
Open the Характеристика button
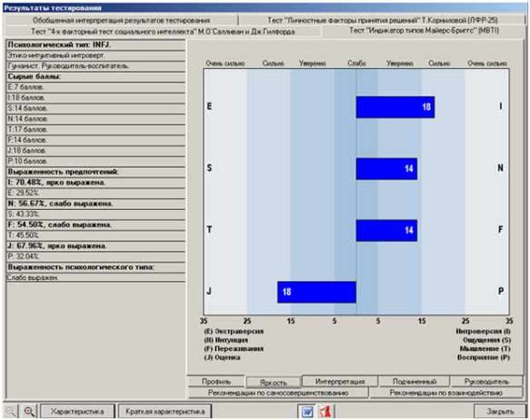[x=77, y=411]
